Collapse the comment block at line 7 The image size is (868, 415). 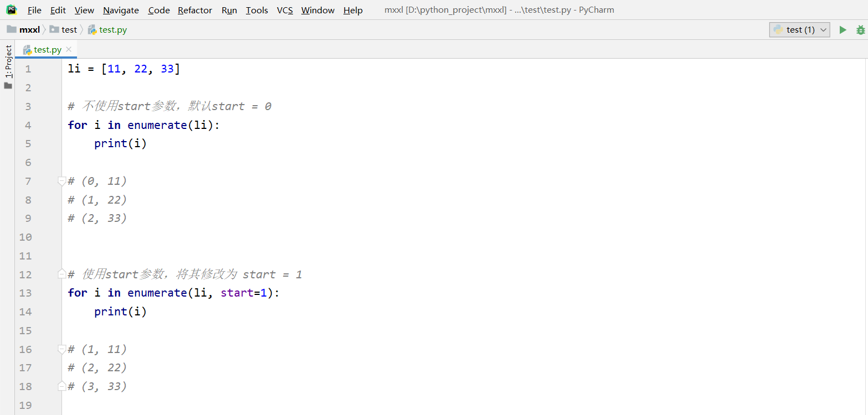click(x=62, y=181)
